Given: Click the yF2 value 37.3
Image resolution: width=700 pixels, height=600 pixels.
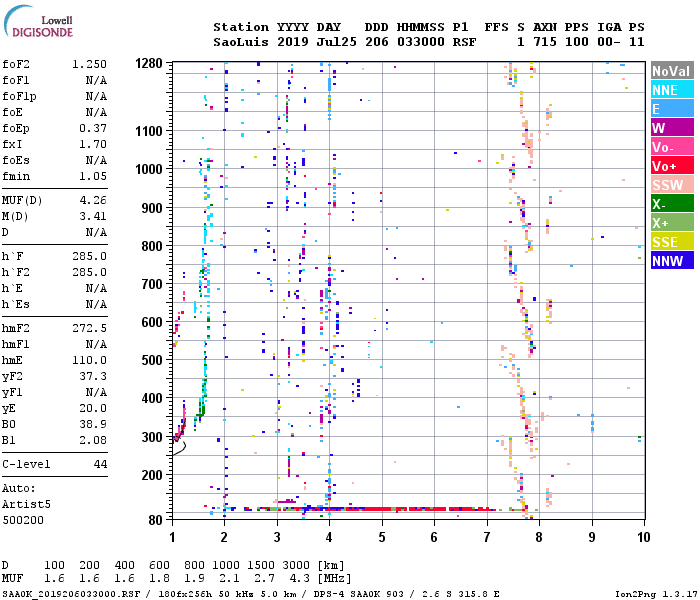Looking at the screenshot, I should [93, 376].
